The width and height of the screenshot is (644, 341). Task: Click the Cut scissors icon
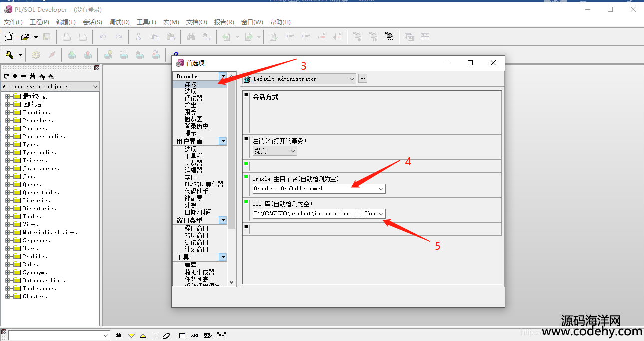point(139,37)
